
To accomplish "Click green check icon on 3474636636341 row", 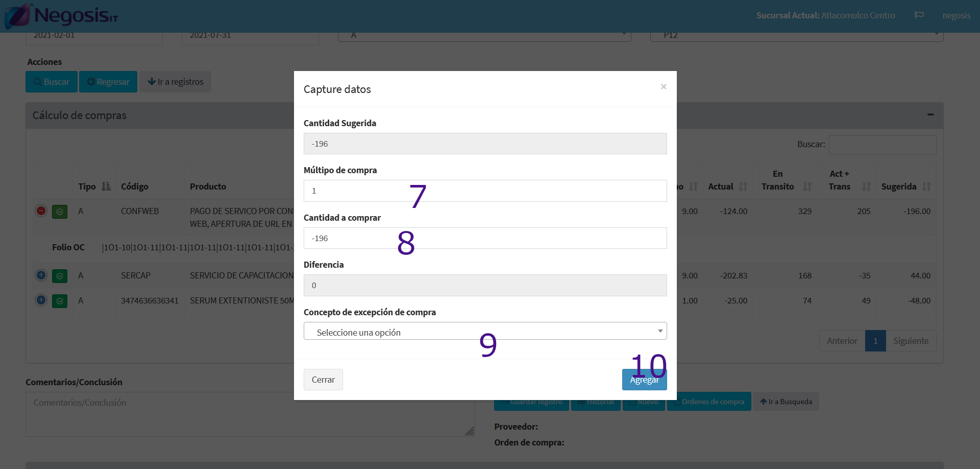I will (x=60, y=301).
